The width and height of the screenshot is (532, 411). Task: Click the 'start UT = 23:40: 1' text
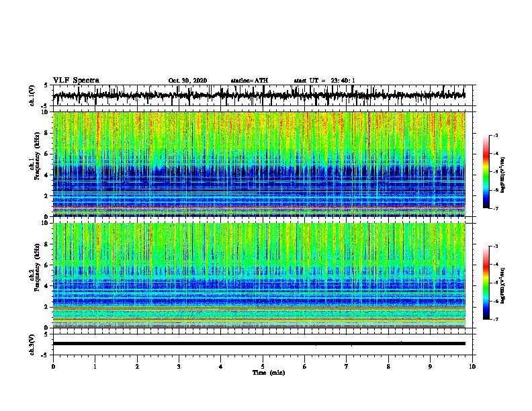click(x=324, y=81)
